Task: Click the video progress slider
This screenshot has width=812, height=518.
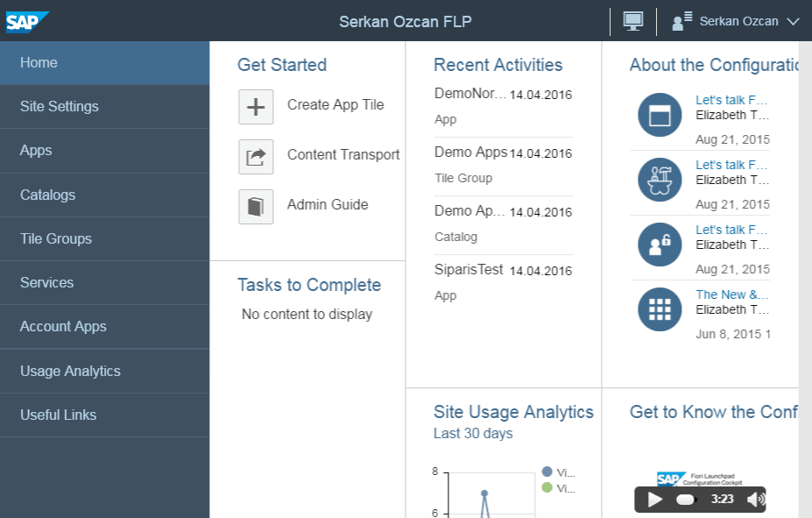Action: click(x=687, y=500)
